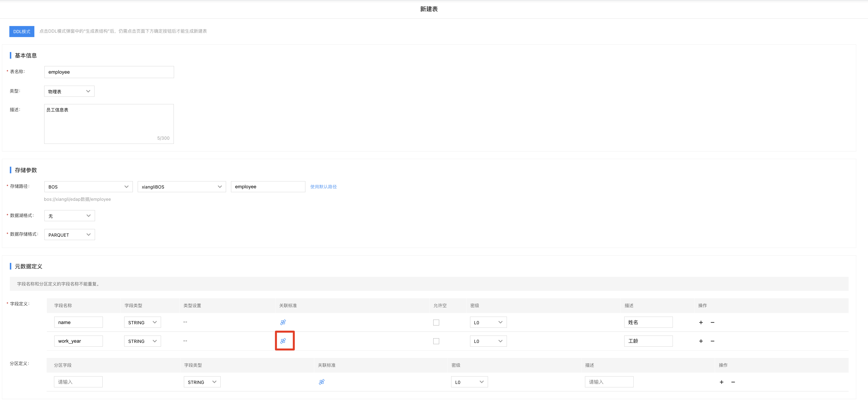The height and width of the screenshot is (406, 868).
Task: Open the BOS storage path dropdown
Action: [89, 187]
